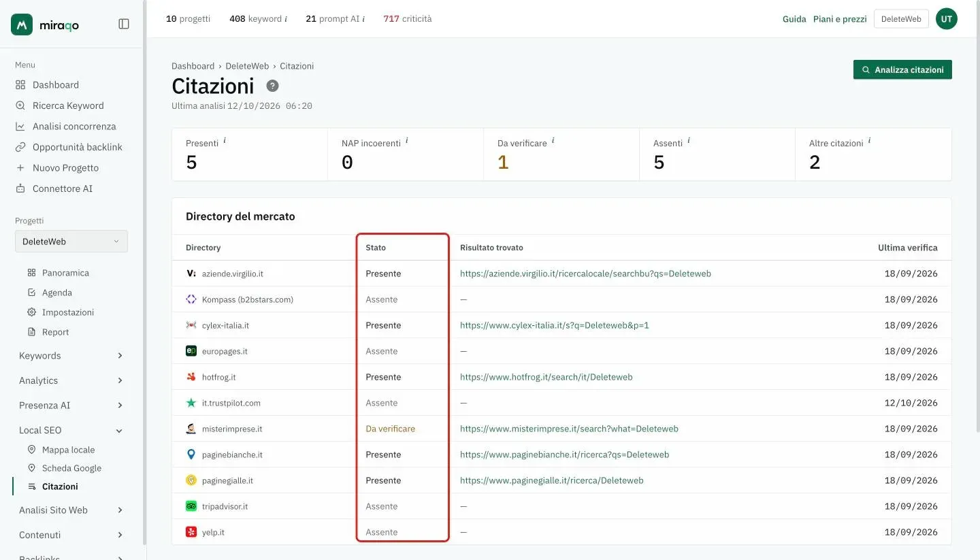Click the paginebianche pin logo icon

coord(191,455)
